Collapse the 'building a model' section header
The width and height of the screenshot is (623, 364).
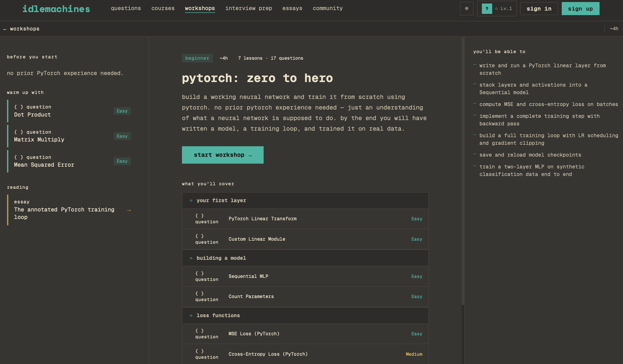pos(305,258)
